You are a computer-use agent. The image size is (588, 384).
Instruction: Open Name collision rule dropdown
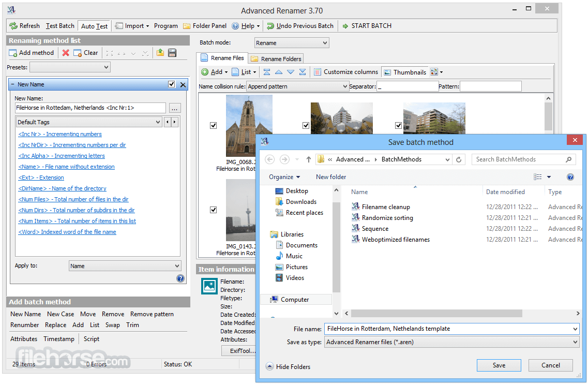[297, 86]
